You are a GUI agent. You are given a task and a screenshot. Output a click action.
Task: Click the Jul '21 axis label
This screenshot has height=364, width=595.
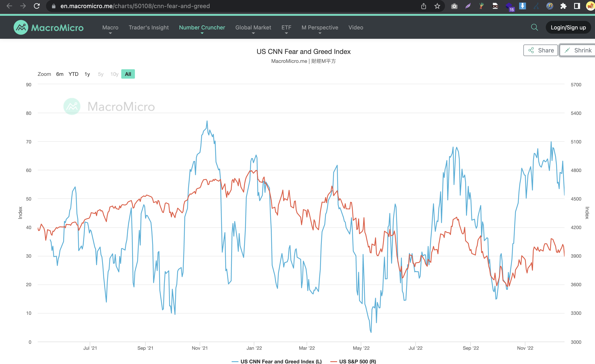pos(90,348)
